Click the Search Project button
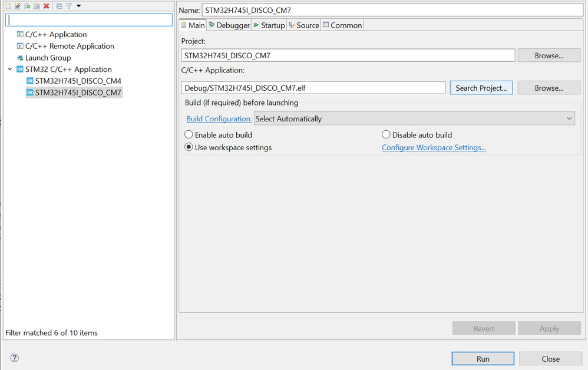The height and width of the screenshot is (370, 588). tap(481, 88)
